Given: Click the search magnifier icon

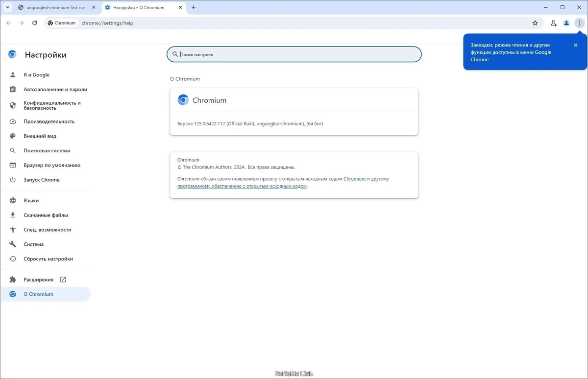Looking at the screenshot, I should [x=175, y=54].
